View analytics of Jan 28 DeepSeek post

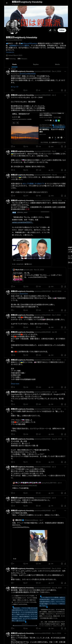pyautogui.click(x=51, y=404)
